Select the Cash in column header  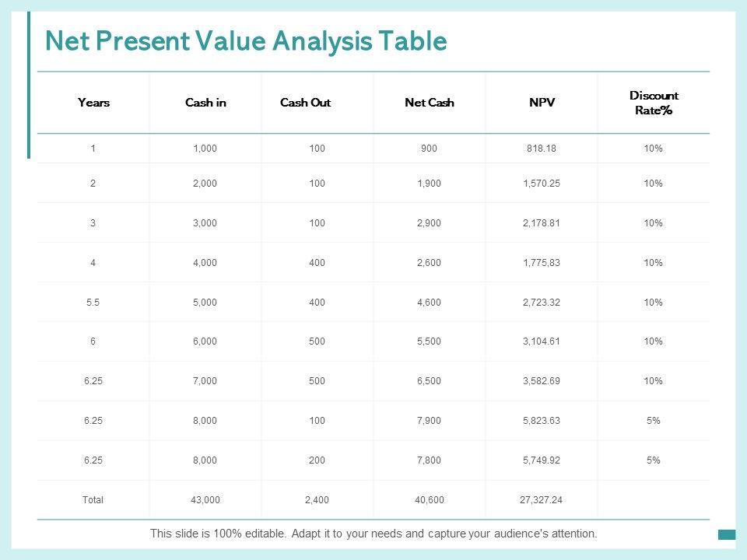coord(205,103)
